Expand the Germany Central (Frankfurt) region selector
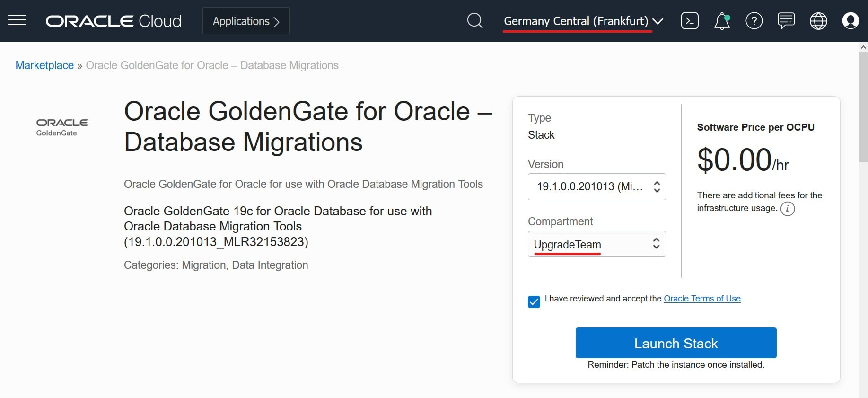Image resolution: width=868 pixels, height=398 pixels. click(x=583, y=21)
